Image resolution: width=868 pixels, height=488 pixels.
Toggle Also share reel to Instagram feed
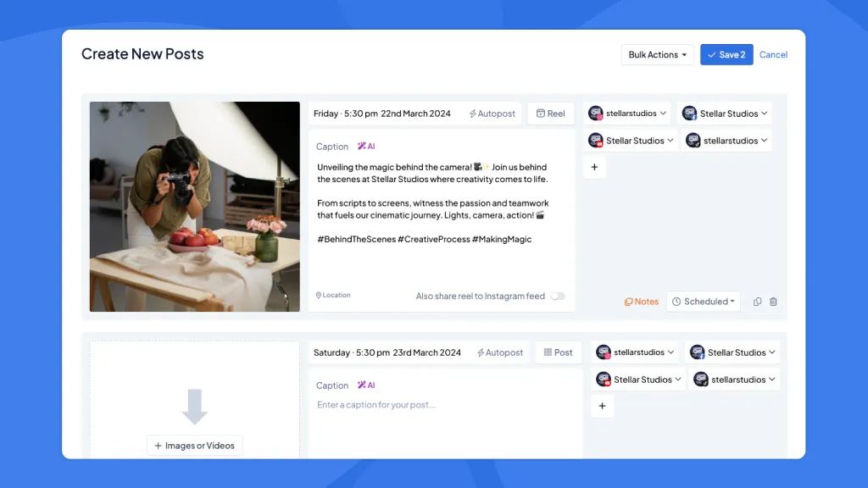point(558,296)
